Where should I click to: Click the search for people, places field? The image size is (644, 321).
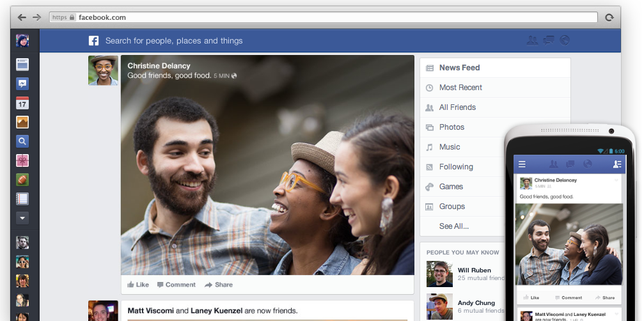tap(174, 41)
